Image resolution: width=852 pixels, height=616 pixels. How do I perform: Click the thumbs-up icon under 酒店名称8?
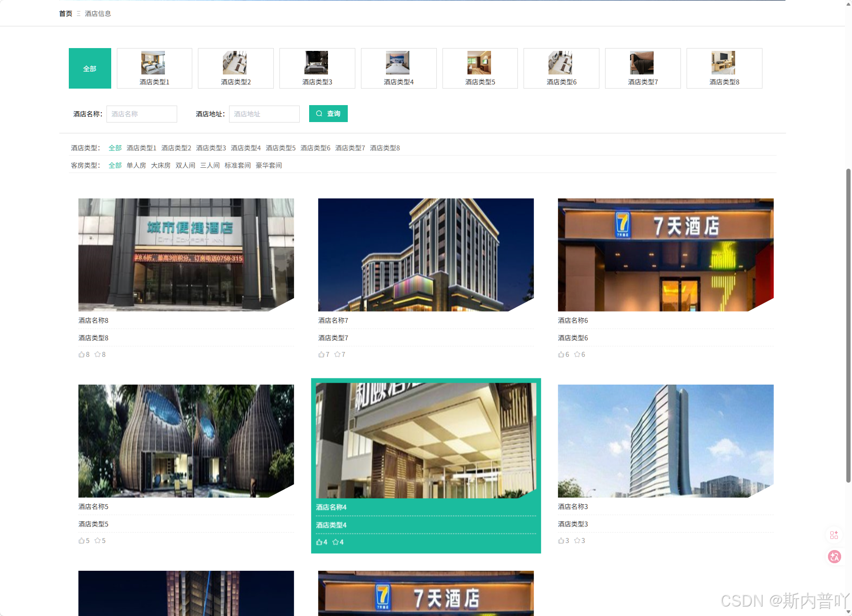(x=82, y=354)
